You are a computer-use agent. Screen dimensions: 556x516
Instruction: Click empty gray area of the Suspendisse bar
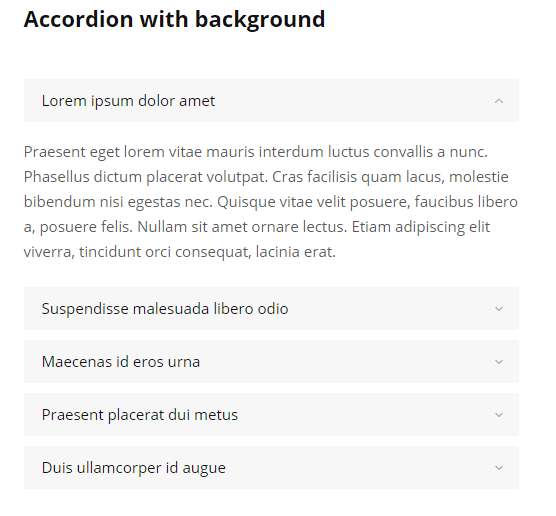tap(390, 309)
